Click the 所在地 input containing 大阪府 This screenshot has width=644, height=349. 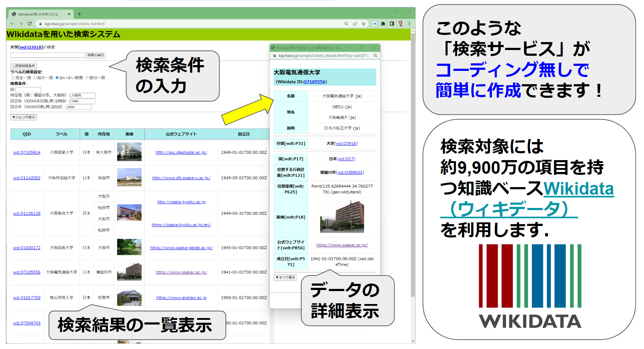pyautogui.click(x=83, y=95)
